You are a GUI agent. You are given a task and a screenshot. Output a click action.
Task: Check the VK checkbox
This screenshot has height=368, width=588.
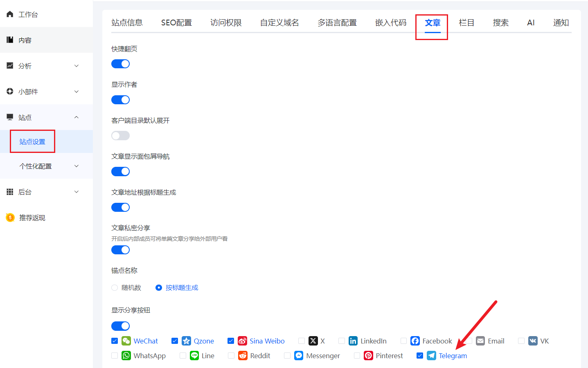click(x=521, y=341)
